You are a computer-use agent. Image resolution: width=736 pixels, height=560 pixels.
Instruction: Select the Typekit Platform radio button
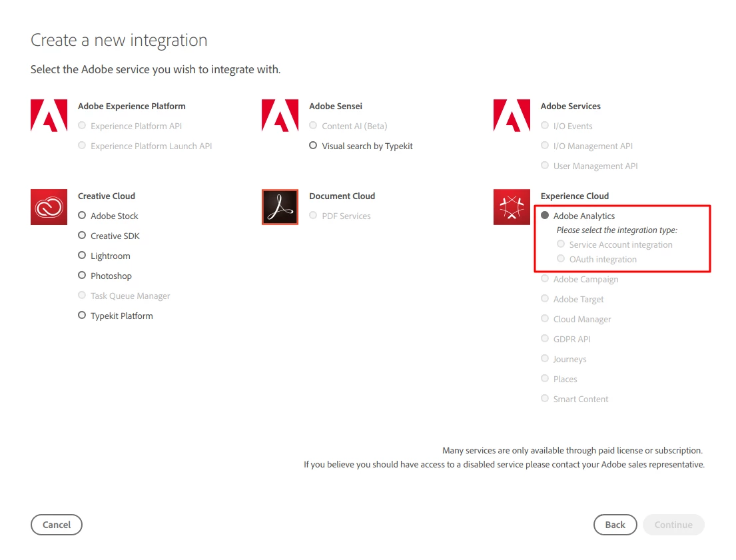pyautogui.click(x=82, y=315)
